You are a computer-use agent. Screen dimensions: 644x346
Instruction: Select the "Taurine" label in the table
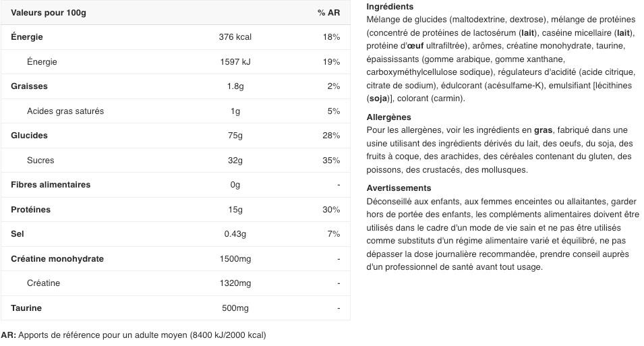pos(26,308)
